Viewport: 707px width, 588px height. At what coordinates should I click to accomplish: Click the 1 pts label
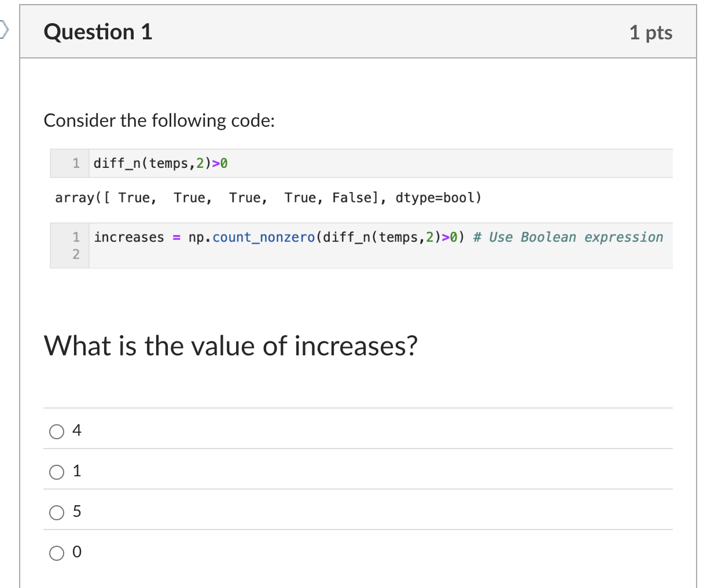point(650,33)
